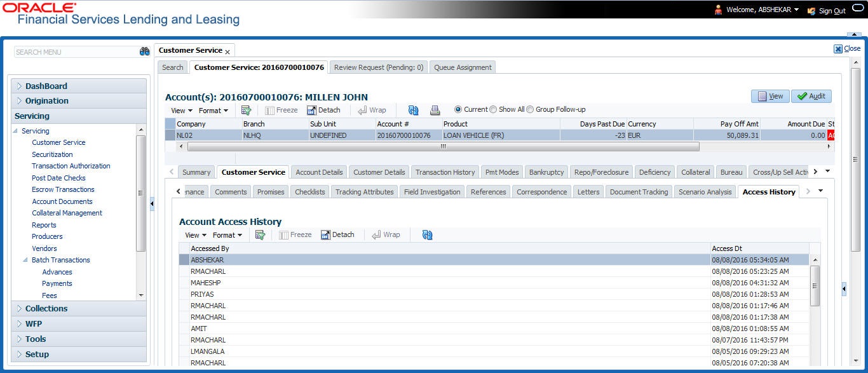Click the account table horizontal scrollbar
The image size is (868, 373).
point(443,146)
